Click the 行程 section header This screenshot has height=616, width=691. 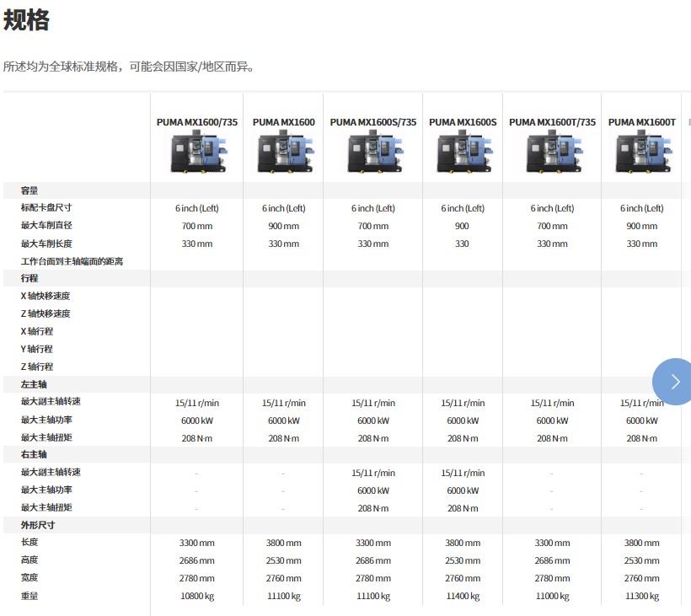tap(29, 278)
